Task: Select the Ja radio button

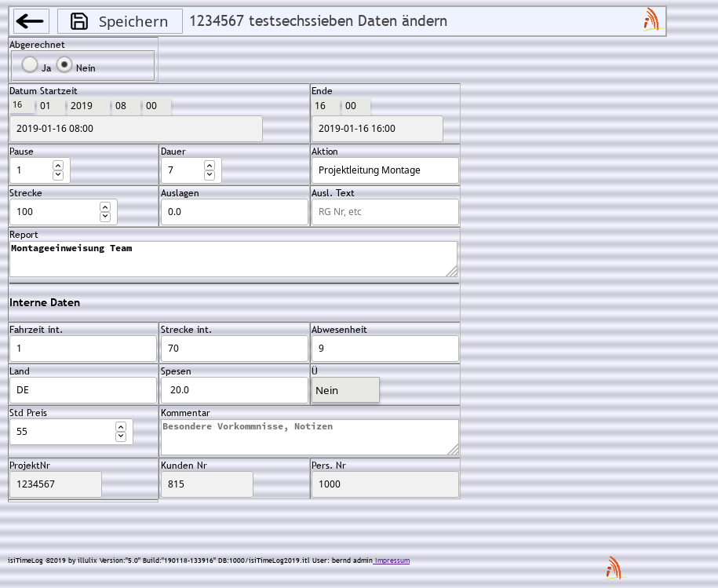Action: coord(30,64)
